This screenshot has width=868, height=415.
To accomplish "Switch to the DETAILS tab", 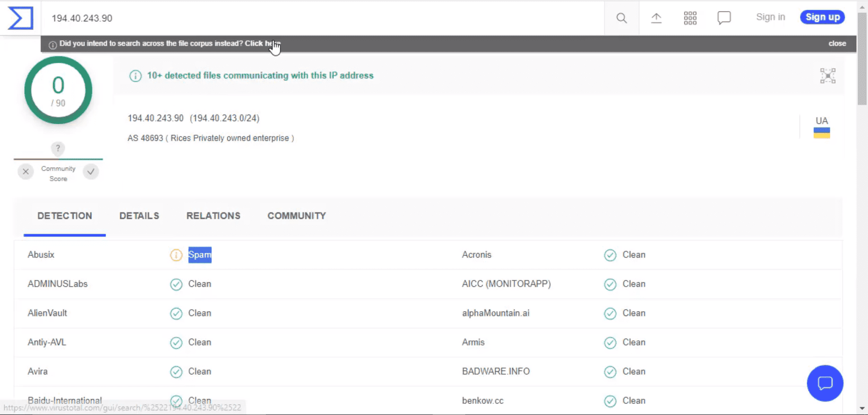I will click(139, 216).
